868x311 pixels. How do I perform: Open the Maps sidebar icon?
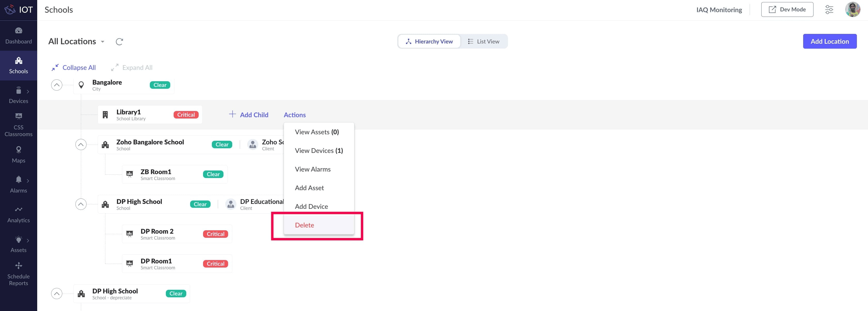pyautogui.click(x=19, y=154)
